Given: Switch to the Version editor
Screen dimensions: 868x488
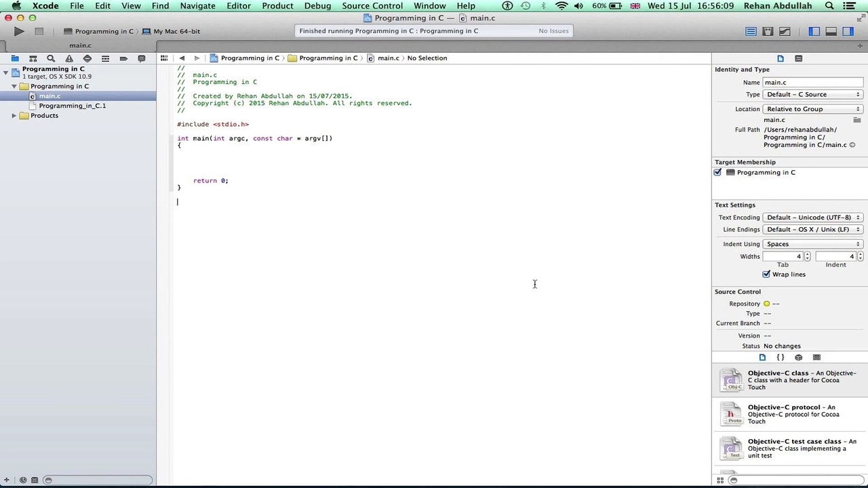Looking at the screenshot, I should (x=785, y=31).
